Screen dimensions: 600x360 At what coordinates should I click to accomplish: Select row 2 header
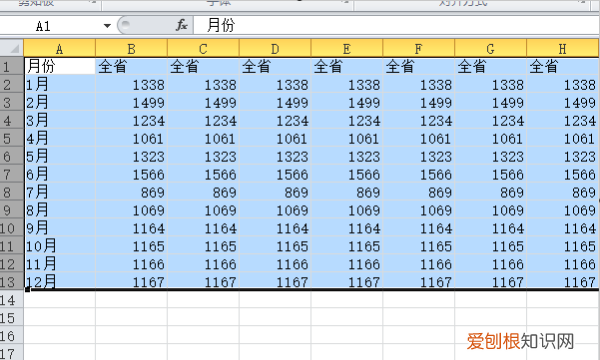coord(11,85)
